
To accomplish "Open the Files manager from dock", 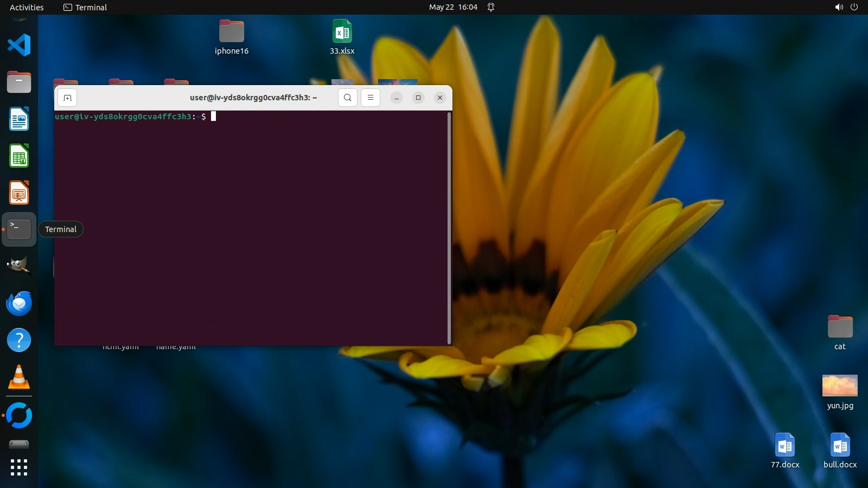I will point(19,82).
